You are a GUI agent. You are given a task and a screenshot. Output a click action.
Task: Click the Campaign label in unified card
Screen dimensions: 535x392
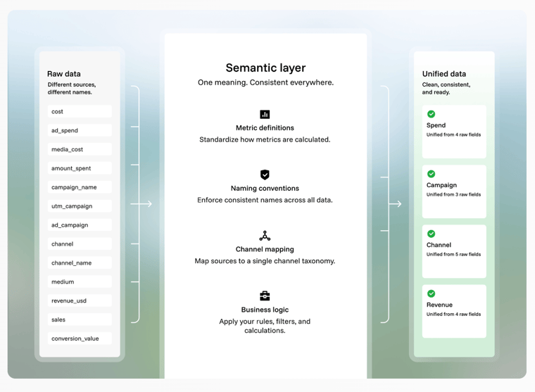pyautogui.click(x=441, y=185)
